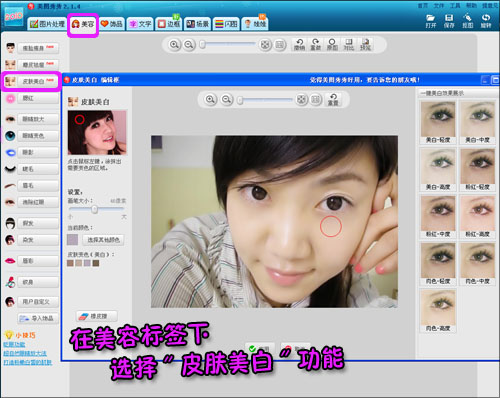This screenshot has height=398, width=500.
Task: Click the 橡皮擦 eraser button
Action: point(97,316)
